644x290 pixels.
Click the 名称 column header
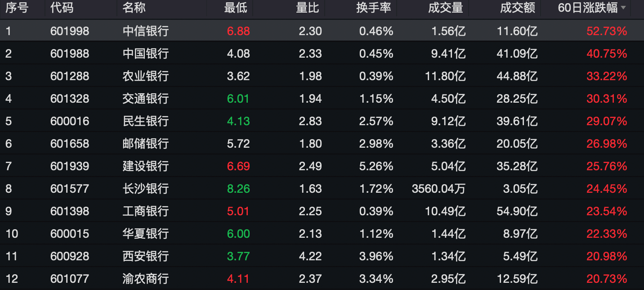point(134,8)
